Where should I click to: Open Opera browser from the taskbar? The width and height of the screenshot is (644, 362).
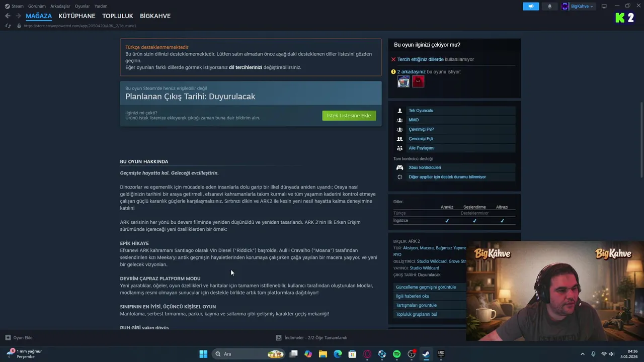pos(367,354)
